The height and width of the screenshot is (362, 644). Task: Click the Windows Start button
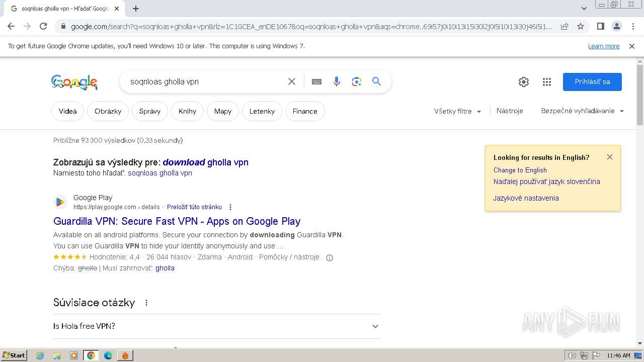14,355
